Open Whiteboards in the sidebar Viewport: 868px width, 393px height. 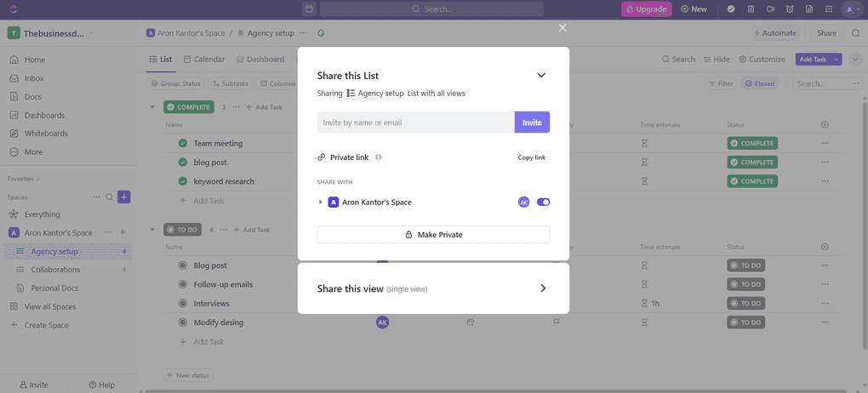46,134
